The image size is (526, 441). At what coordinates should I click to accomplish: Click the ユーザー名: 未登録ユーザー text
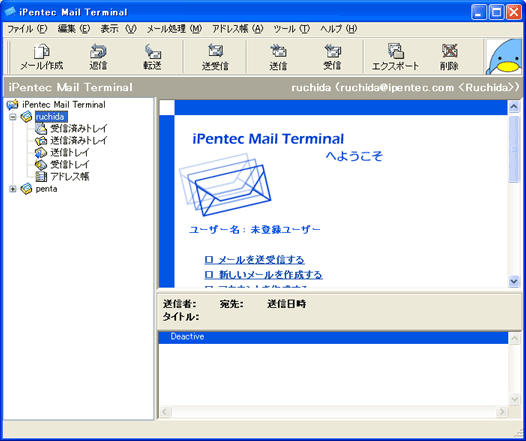coord(255,230)
